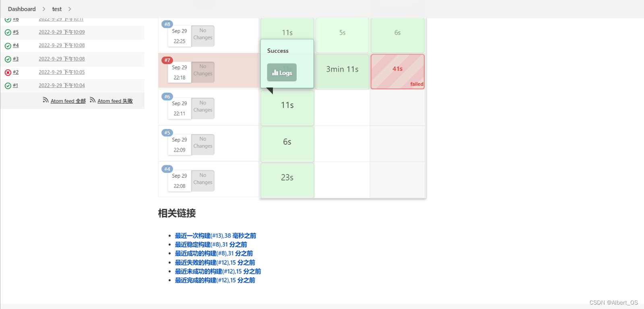Click No Changes box for build #7

tap(202, 72)
